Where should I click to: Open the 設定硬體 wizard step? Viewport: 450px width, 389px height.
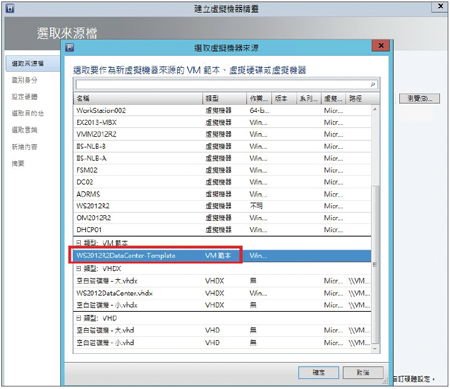point(24,97)
